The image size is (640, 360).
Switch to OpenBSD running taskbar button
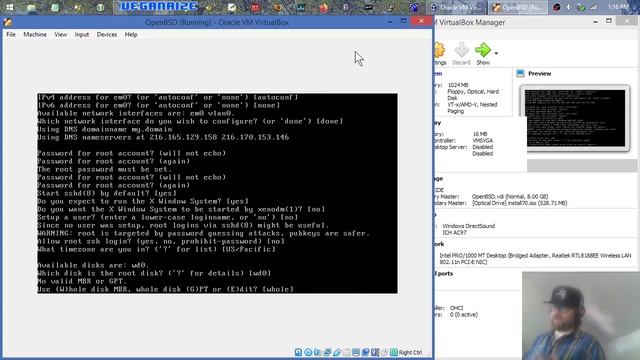518,7
